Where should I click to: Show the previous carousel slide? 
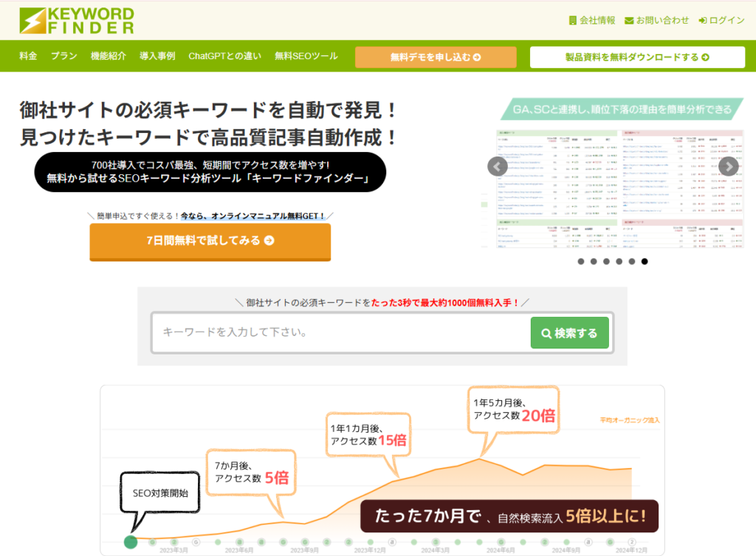click(x=497, y=166)
